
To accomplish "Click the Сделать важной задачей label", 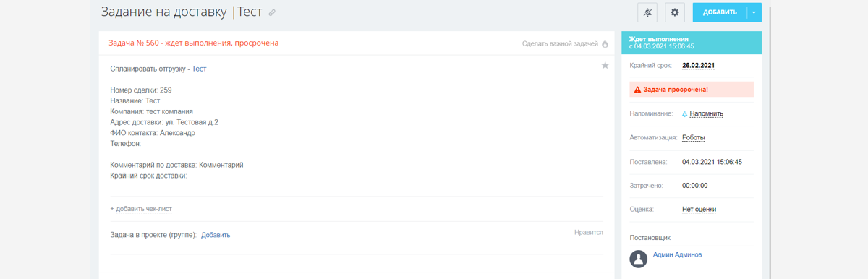I will [x=560, y=43].
